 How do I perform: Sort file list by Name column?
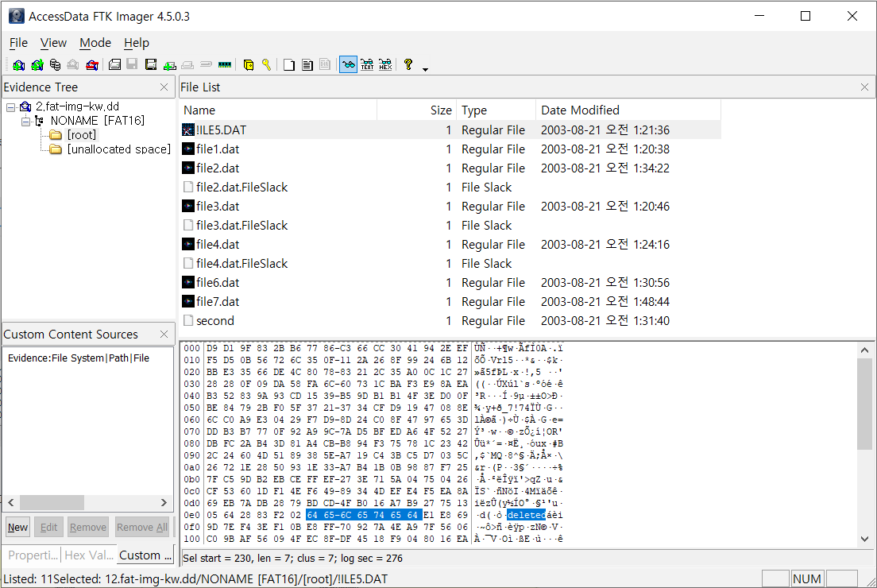[278, 110]
